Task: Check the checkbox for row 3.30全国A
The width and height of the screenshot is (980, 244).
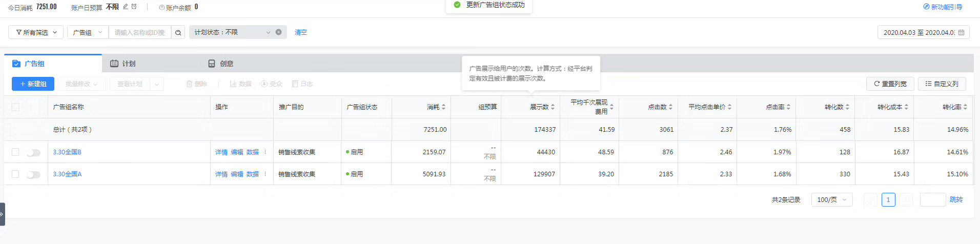Action: coord(15,174)
